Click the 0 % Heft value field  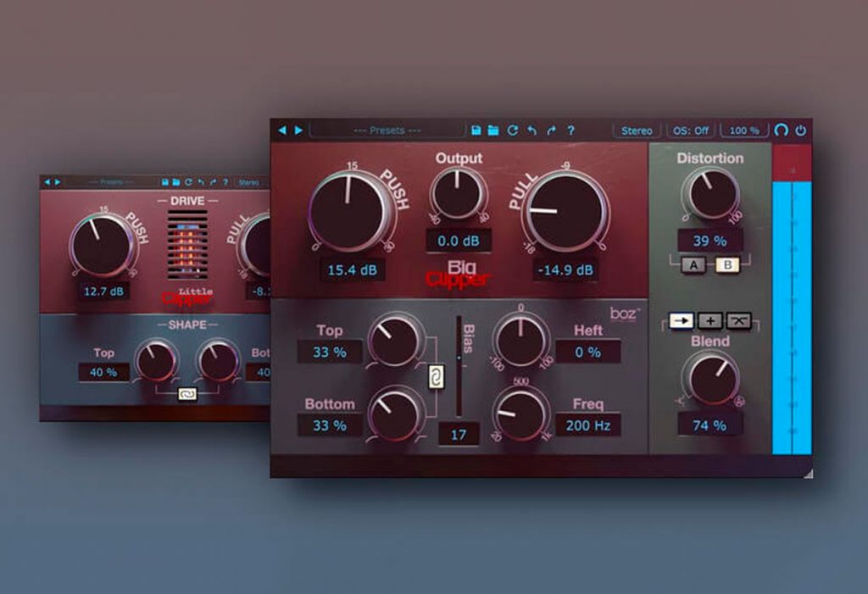tap(588, 353)
